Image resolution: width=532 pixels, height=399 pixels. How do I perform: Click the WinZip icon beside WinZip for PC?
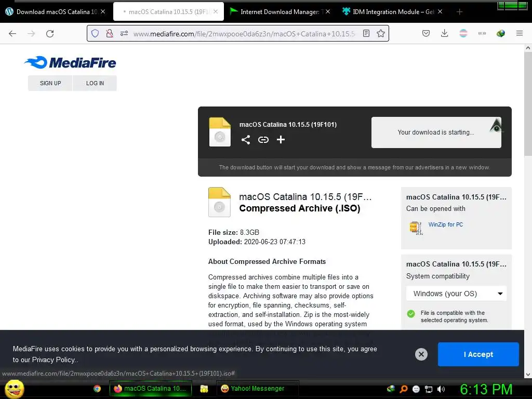tap(416, 228)
